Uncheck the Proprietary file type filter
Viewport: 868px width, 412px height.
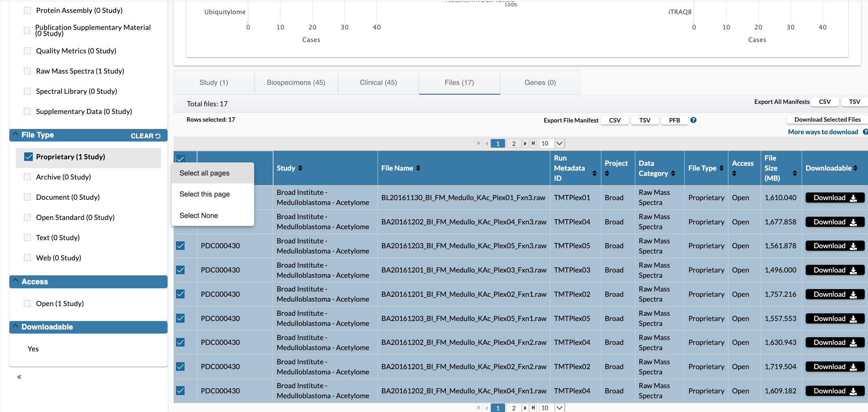pyautogui.click(x=28, y=157)
